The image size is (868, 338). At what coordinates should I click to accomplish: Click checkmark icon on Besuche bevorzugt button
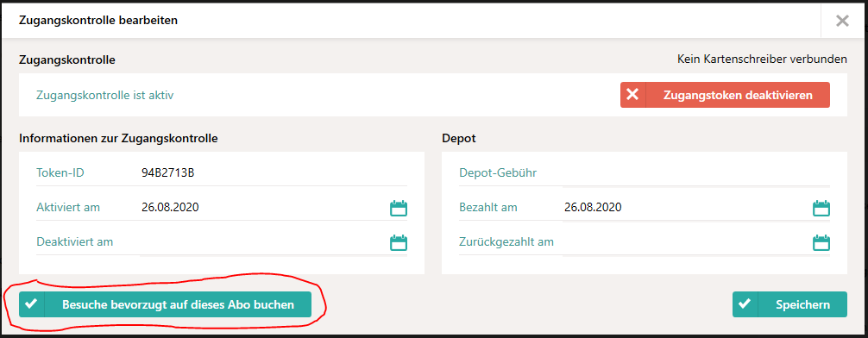[x=32, y=304]
